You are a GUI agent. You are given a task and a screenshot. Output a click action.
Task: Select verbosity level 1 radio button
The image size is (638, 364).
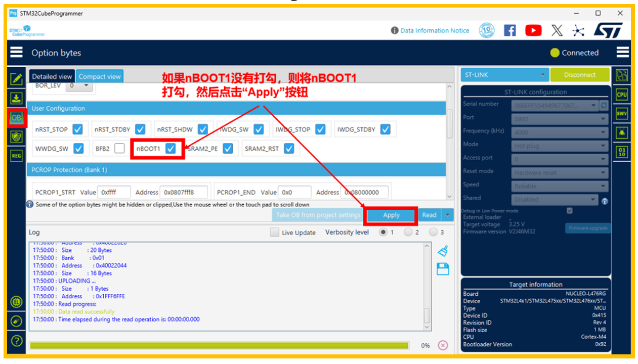tap(384, 232)
